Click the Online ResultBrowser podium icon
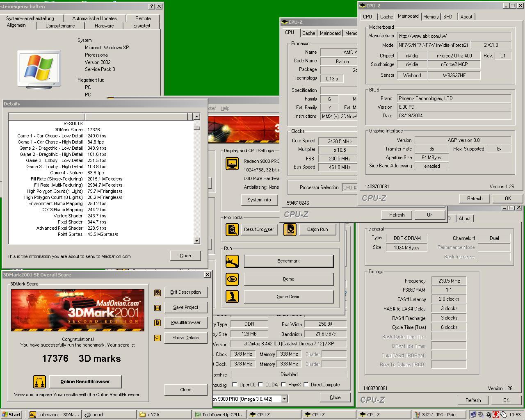Screen dimensions: 525x420 pos(39,382)
